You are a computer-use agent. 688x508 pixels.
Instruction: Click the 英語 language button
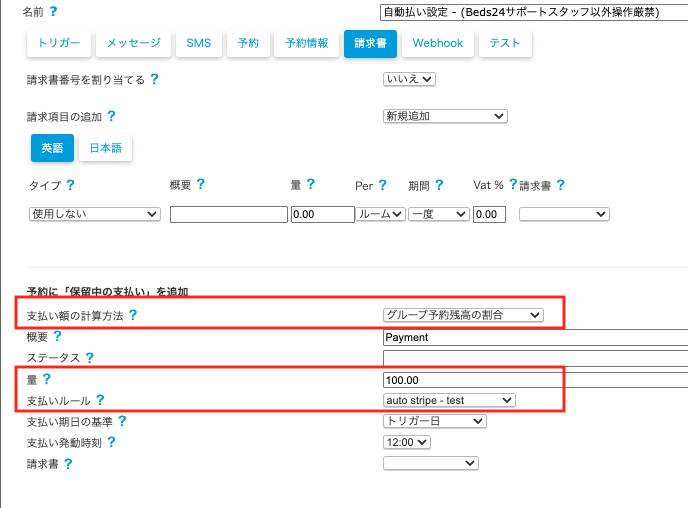pyautogui.click(x=52, y=148)
